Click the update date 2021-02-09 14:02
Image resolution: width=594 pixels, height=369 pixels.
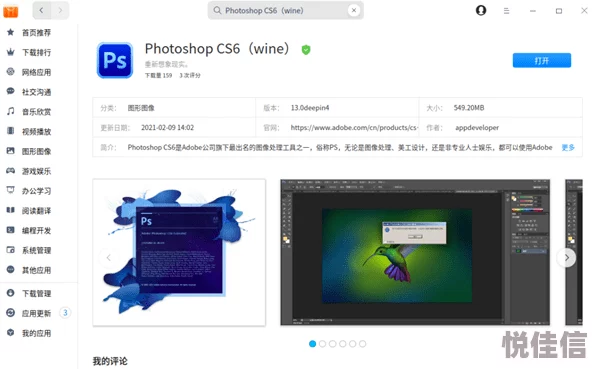[167, 128]
